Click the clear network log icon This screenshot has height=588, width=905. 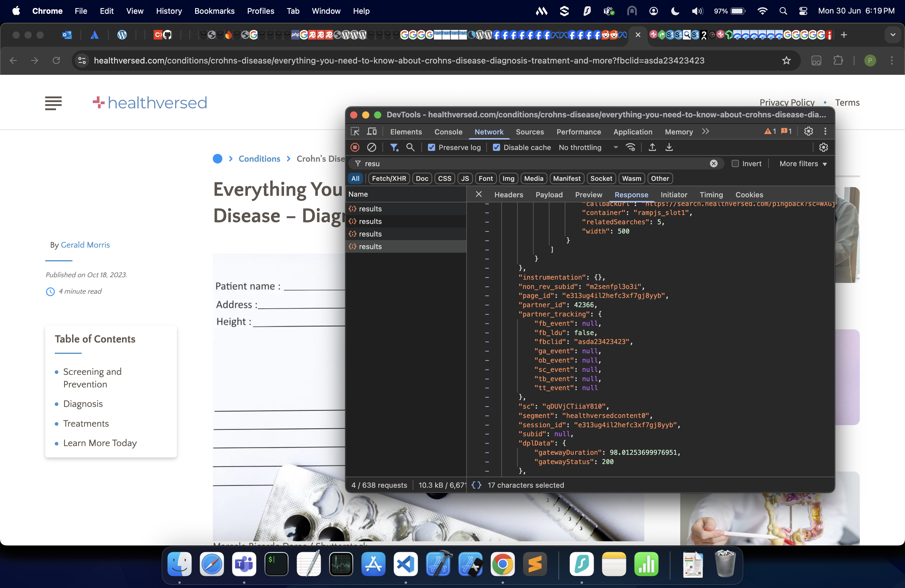point(371,147)
